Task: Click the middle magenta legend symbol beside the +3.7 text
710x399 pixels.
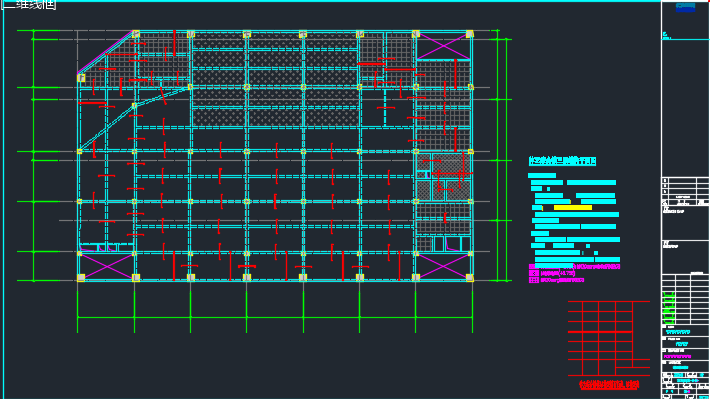Action: (533, 274)
